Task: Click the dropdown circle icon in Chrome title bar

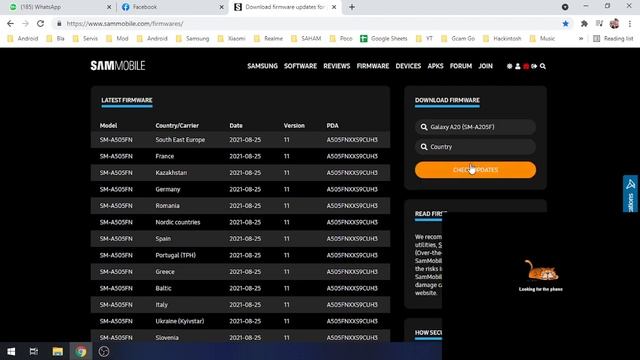Action: tap(565, 7)
